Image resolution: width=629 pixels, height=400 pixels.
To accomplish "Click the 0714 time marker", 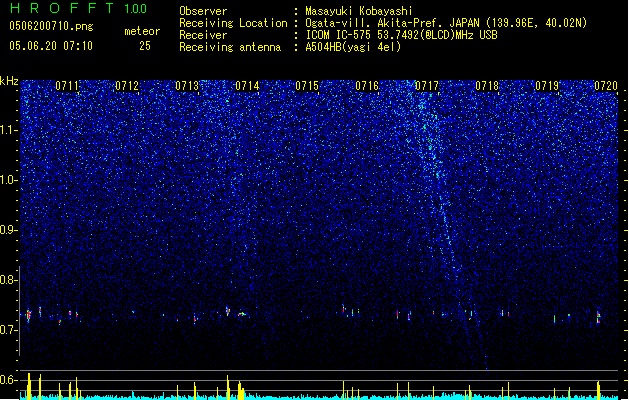I will [247, 86].
